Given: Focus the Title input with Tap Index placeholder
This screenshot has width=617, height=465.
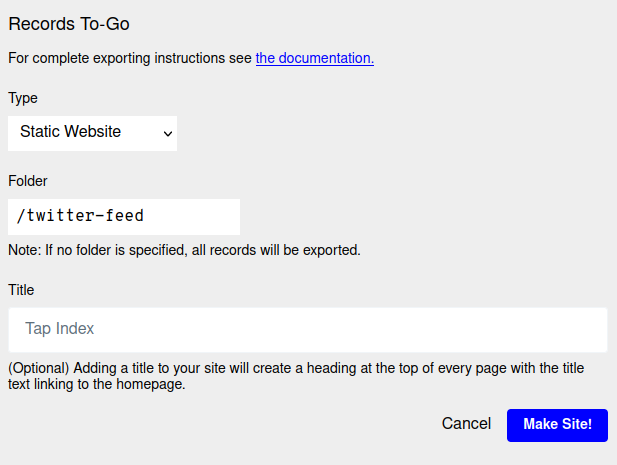Looking at the screenshot, I should (x=308, y=330).
